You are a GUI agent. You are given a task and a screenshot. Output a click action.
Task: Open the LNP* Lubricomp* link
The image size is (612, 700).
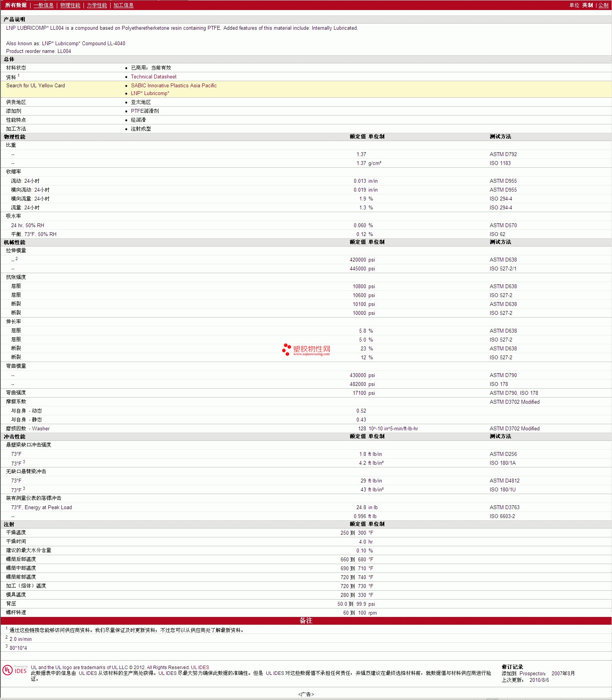pyautogui.click(x=150, y=93)
